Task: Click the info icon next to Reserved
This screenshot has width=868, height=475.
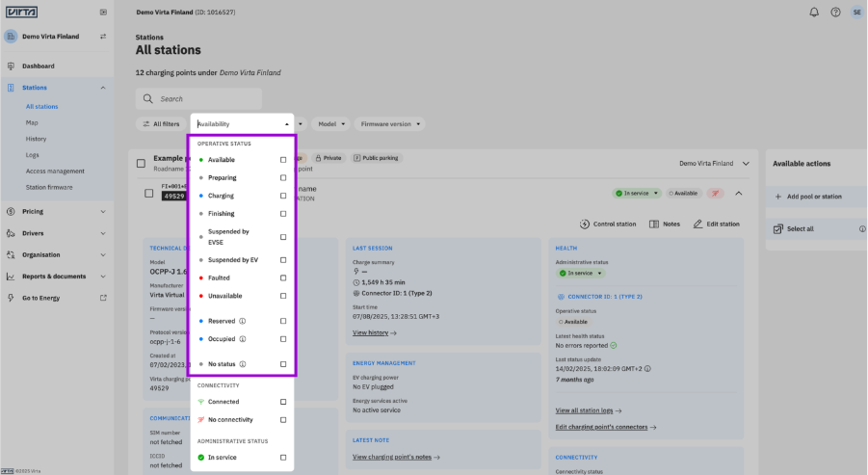Action: [243, 321]
